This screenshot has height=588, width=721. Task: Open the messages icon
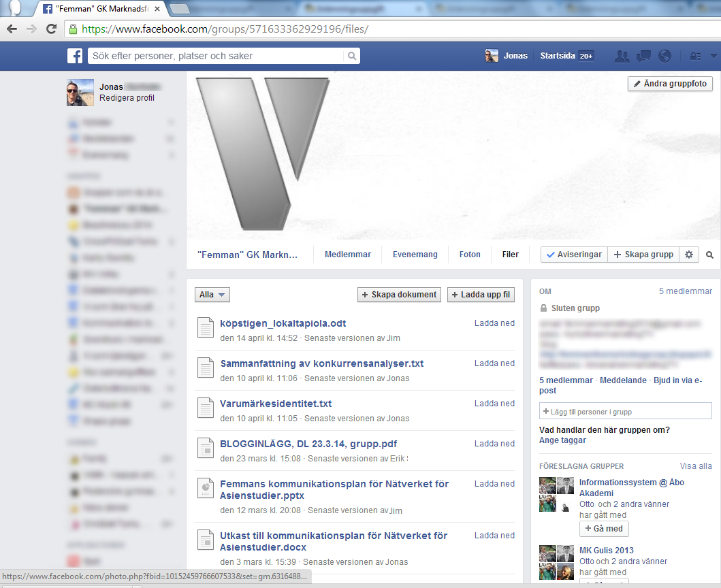coord(643,56)
